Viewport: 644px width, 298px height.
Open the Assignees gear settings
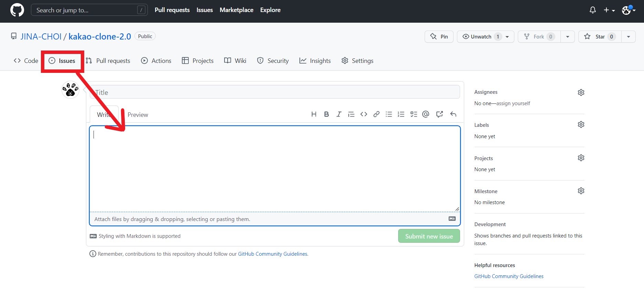tap(581, 92)
